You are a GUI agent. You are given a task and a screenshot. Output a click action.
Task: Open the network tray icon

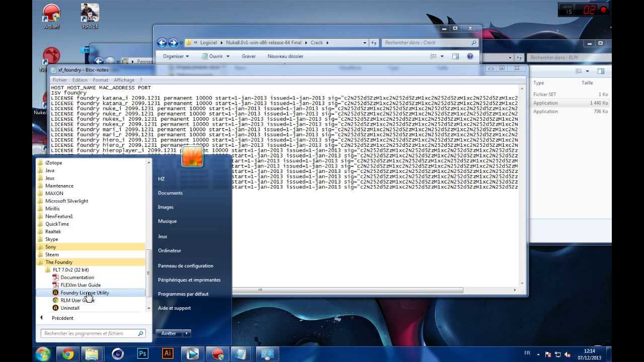(x=558, y=354)
